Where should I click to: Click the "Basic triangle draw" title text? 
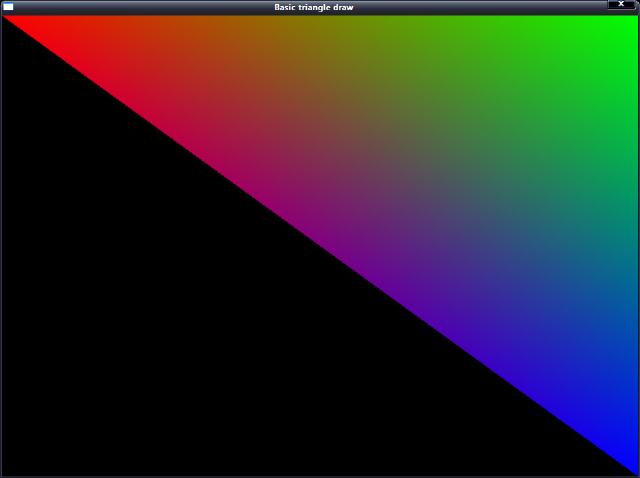pyautogui.click(x=313, y=7)
